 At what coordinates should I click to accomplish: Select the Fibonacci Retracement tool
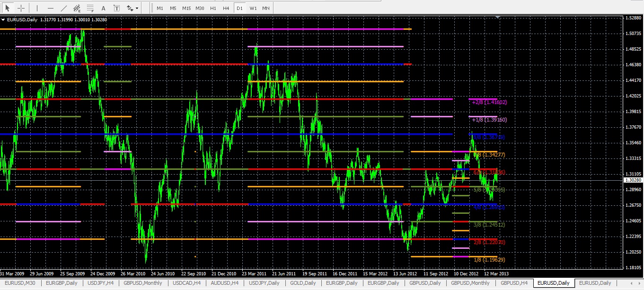tap(90, 8)
